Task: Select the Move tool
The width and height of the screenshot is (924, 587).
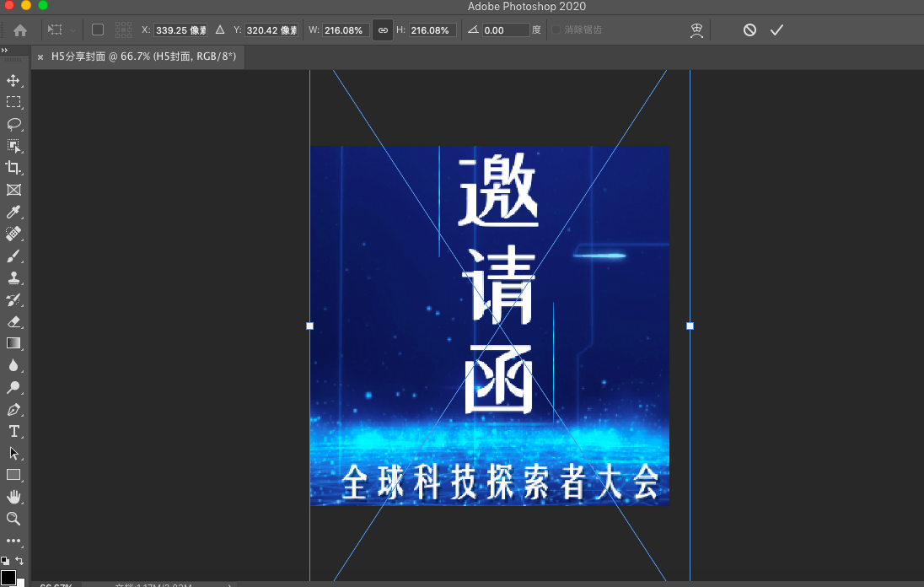Action: 13,80
